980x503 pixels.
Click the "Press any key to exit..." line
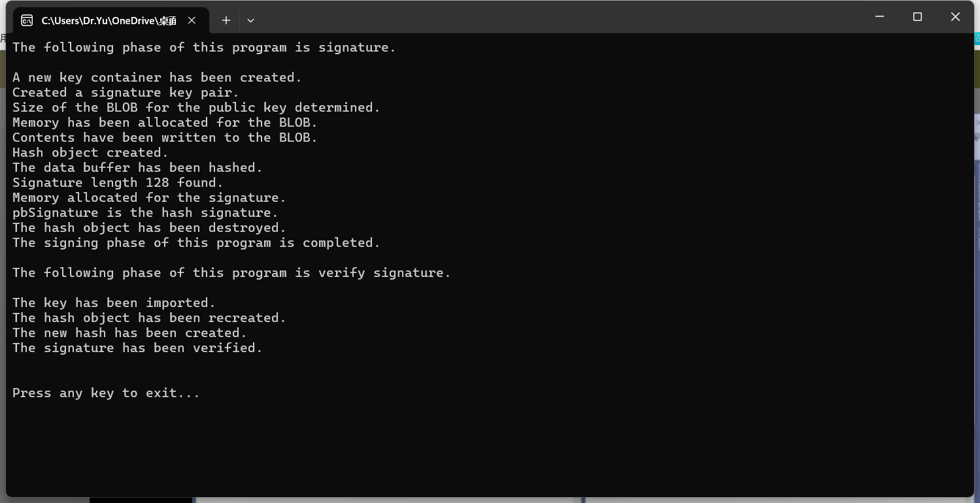pos(106,393)
